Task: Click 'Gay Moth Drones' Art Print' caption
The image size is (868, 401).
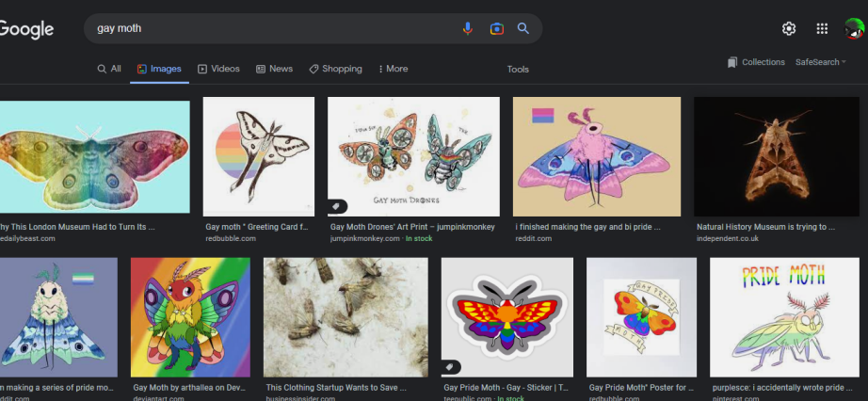Action: [412, 227]
